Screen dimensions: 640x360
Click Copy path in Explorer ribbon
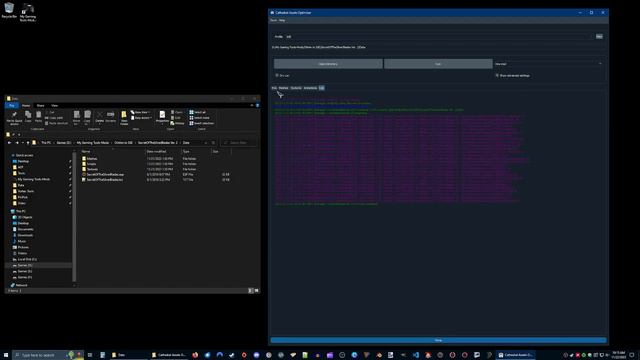pos(55,118)
